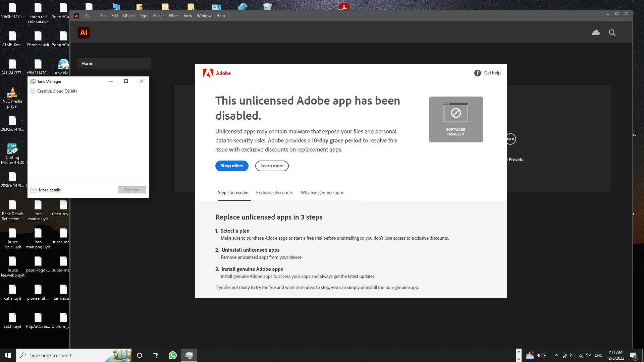Open WhatsApp from the taskbar
Image resolution: width=644 pixels, height=362 pixels.
click(x=173, y=355)
